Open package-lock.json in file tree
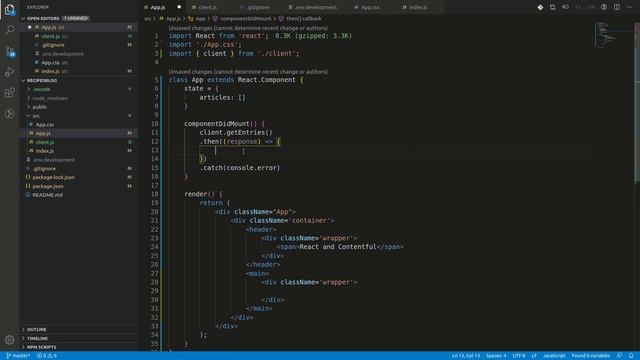The width and height of the screenshot is (640, 360). 79,178
